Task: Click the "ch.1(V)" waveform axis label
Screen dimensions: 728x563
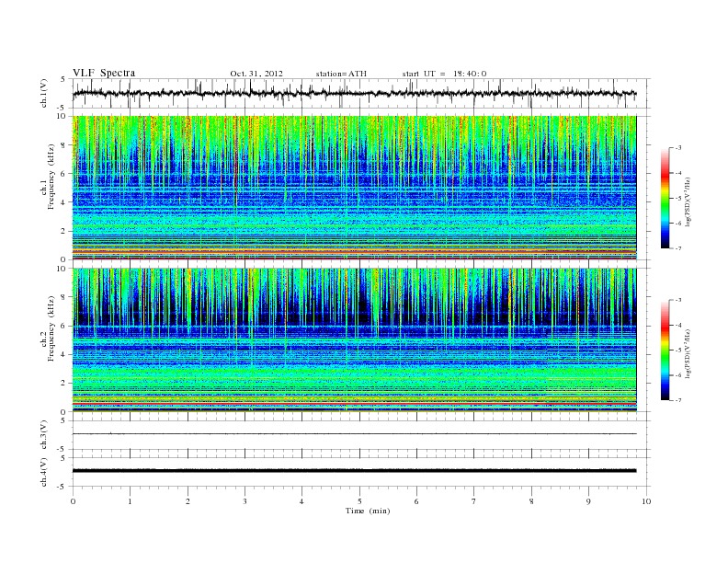Action: click(44, 93)
